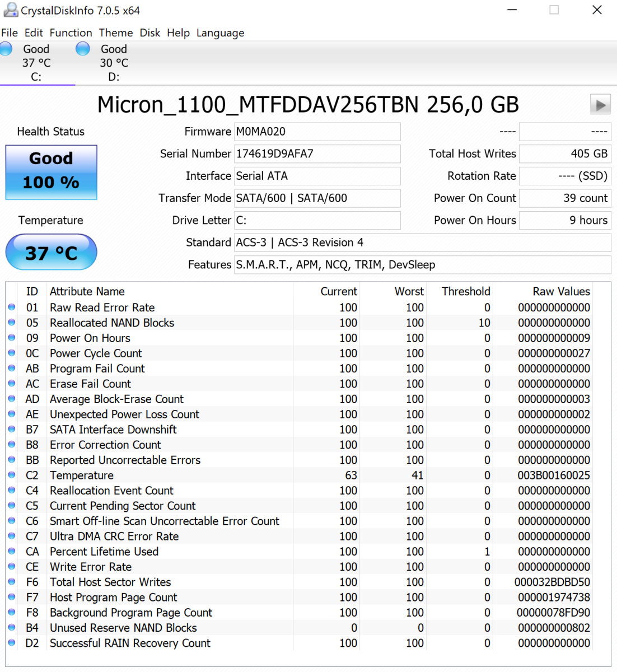Click the status dot for Error Correction Count
The height and width of the screenshot is (672, 617).
[x=12, y=444]
